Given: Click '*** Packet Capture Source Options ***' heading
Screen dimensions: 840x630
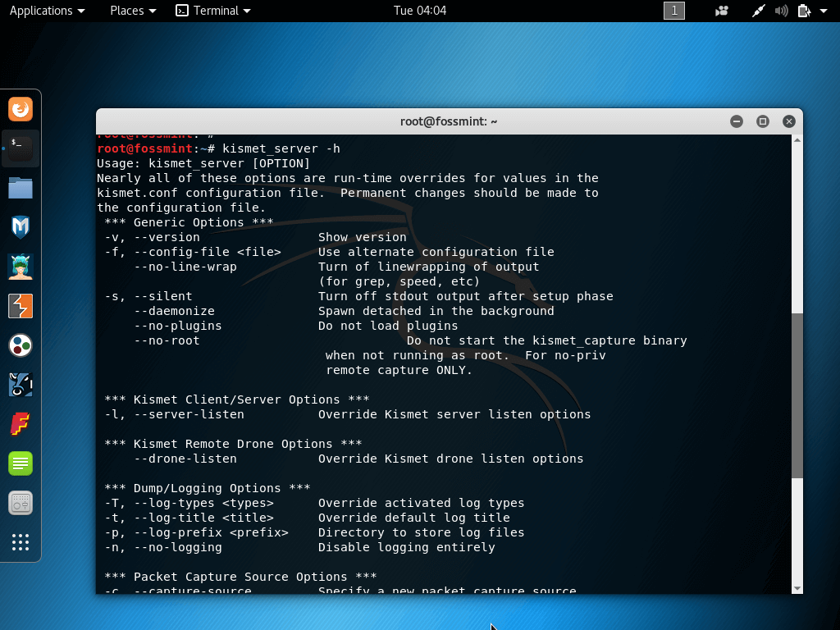Looking at the screenshot, I should point(240,577).
